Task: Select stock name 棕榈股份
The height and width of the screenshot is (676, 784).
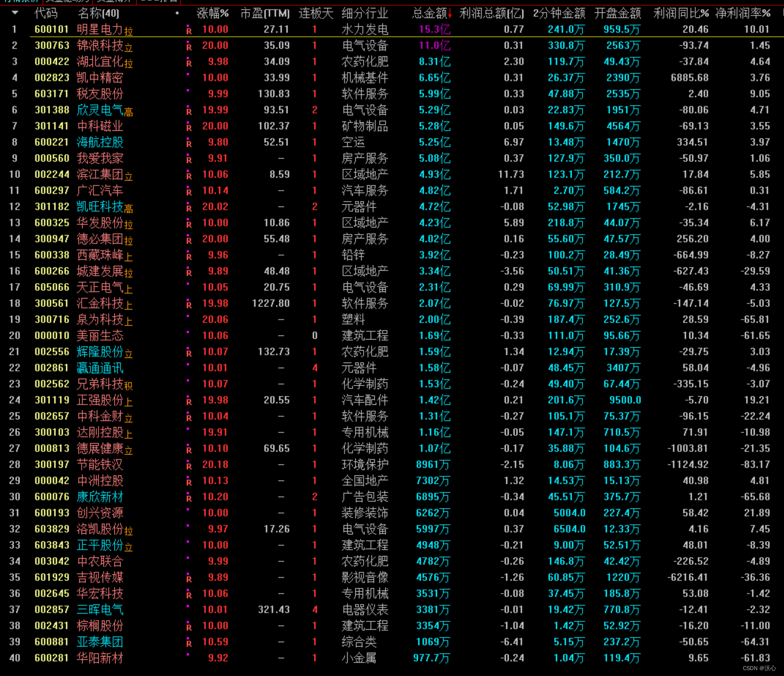Action: (x=100, y=626)
